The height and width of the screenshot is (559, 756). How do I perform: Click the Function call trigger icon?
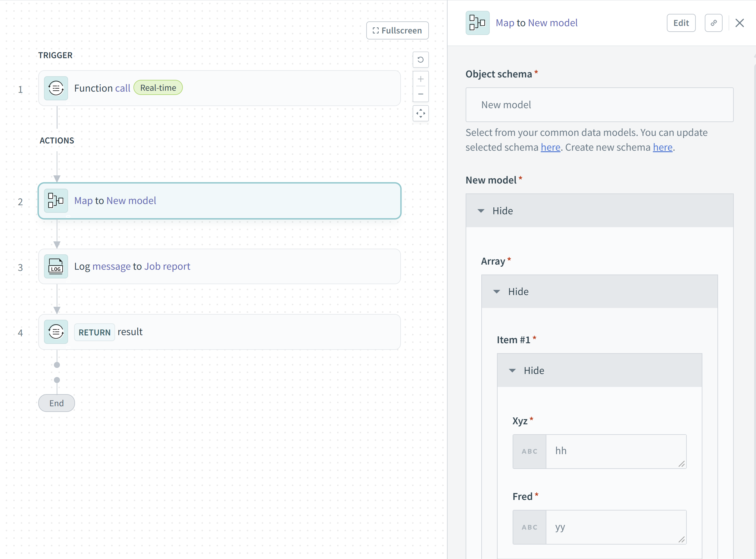[x=56, y=88]
